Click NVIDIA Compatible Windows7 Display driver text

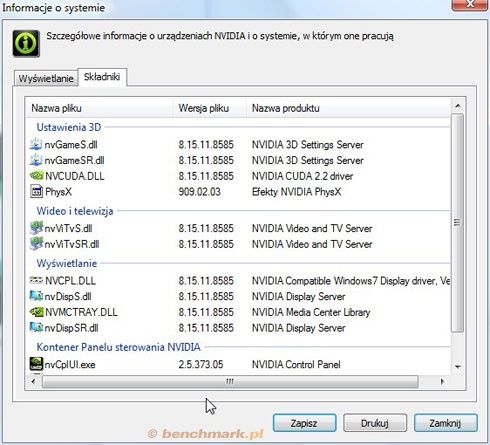351,281
